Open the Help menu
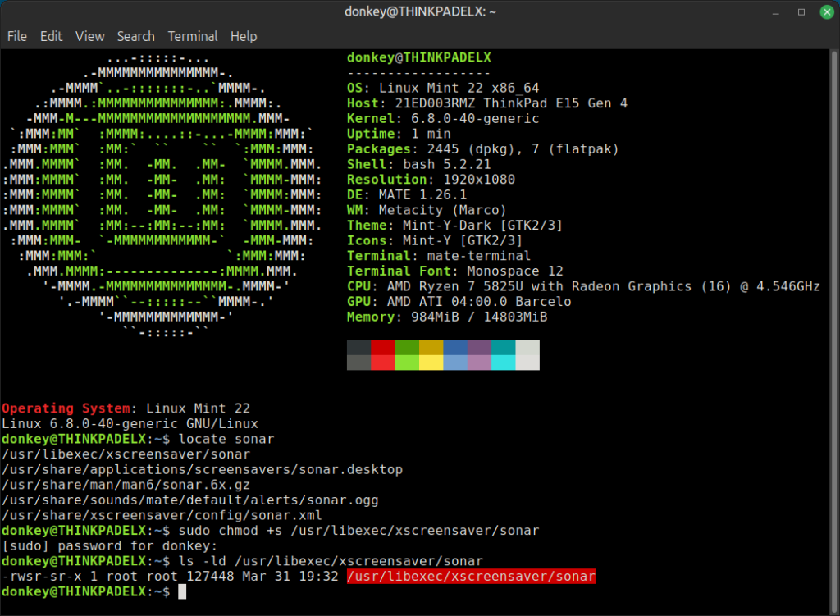 pos(243,36)
